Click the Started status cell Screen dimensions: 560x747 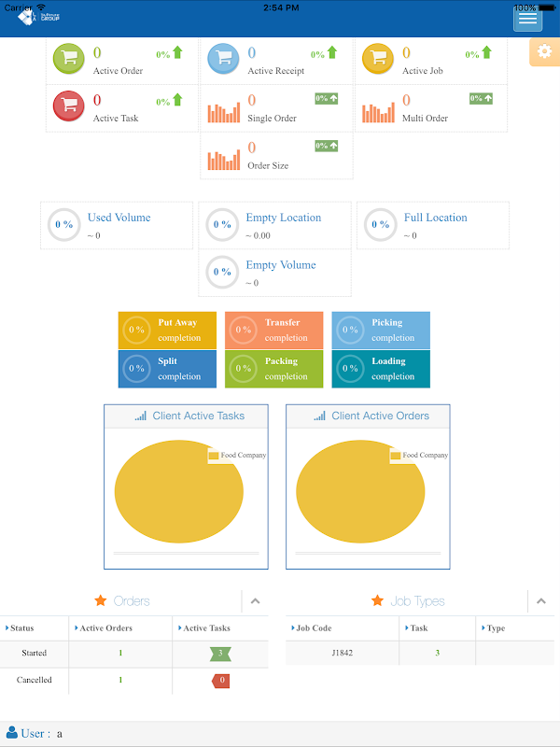click(35, 653)
